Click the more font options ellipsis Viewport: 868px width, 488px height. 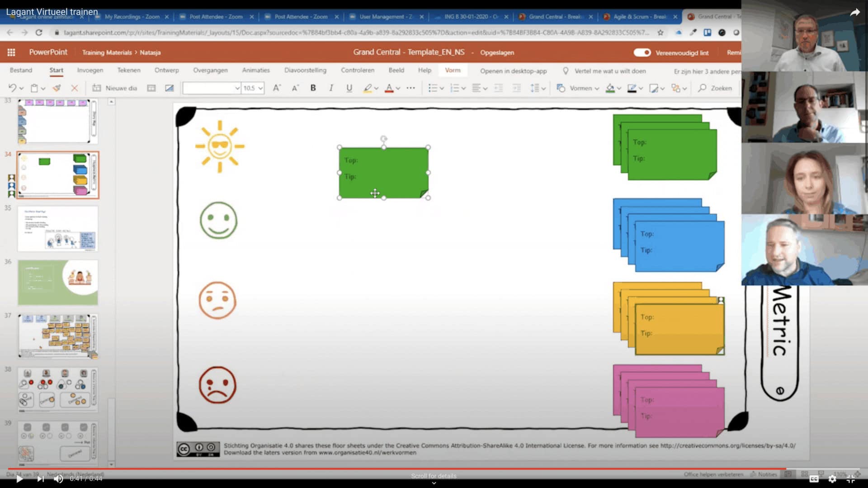[410, 88]
